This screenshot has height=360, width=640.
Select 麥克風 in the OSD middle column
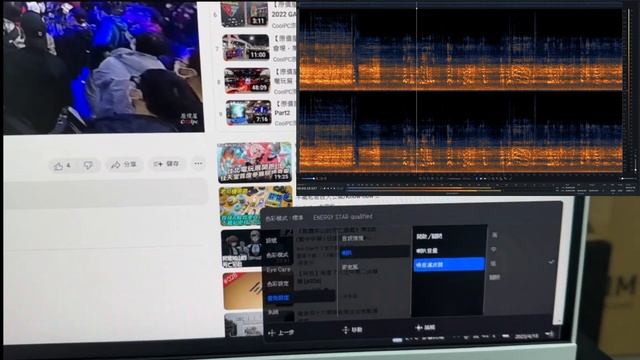point(350,267)
